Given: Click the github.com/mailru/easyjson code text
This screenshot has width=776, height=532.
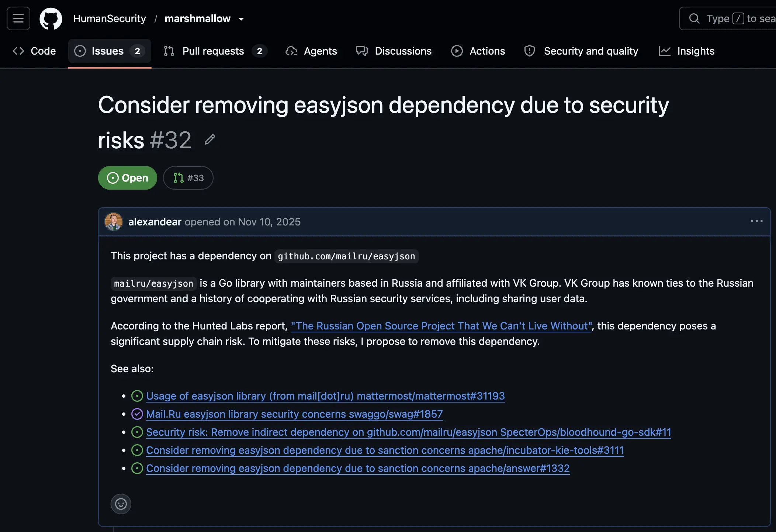Looking at the screenshot, I should (x=346, y=256).
